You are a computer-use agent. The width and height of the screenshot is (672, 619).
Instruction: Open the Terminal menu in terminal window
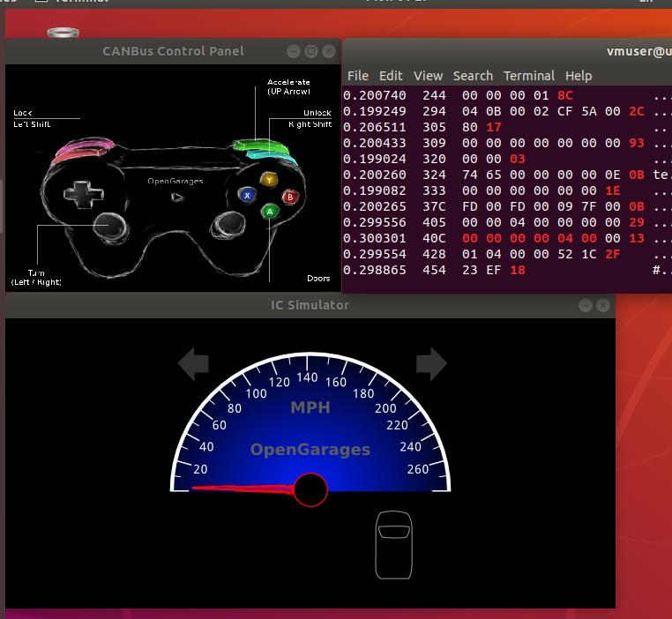pos(529,76)
